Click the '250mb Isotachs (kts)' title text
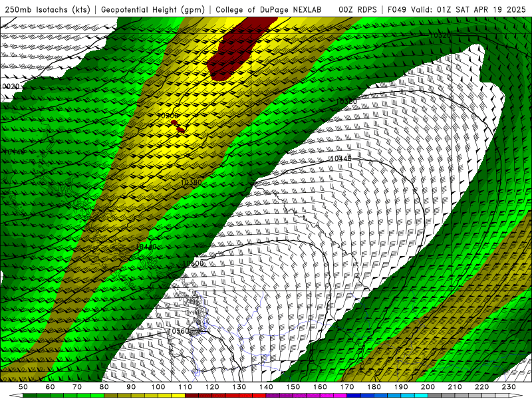This screenshot has width=532, height=399. 47,9
